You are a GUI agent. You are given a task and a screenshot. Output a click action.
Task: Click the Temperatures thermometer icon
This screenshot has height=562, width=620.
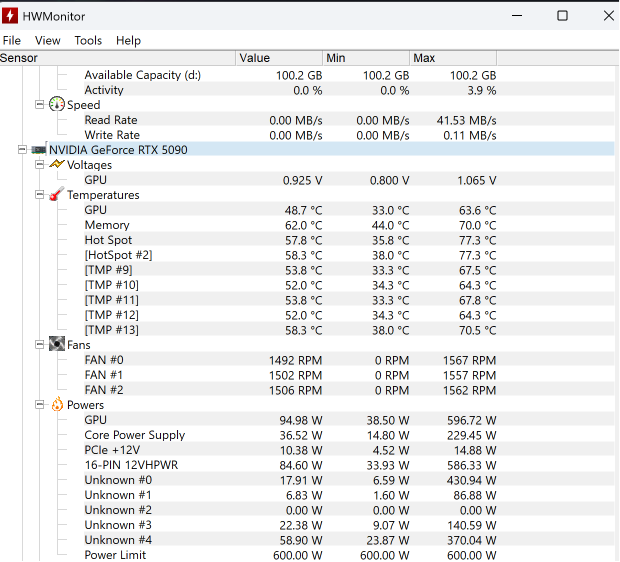tap(57, 194)
